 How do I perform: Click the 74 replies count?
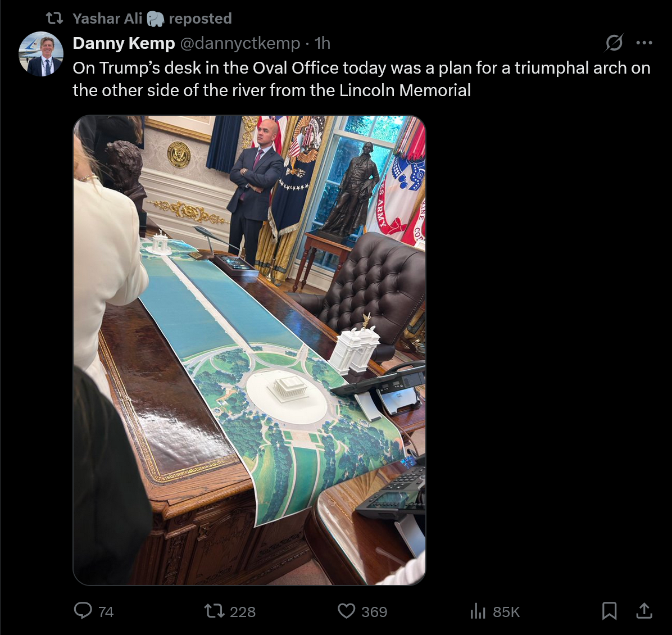pos(106,611)
